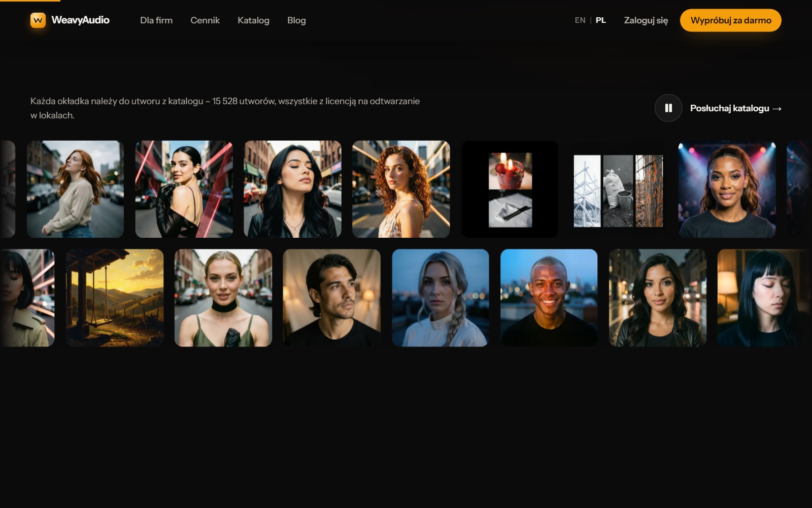
Task: Select the PL language option
Action: pos(601,20)
